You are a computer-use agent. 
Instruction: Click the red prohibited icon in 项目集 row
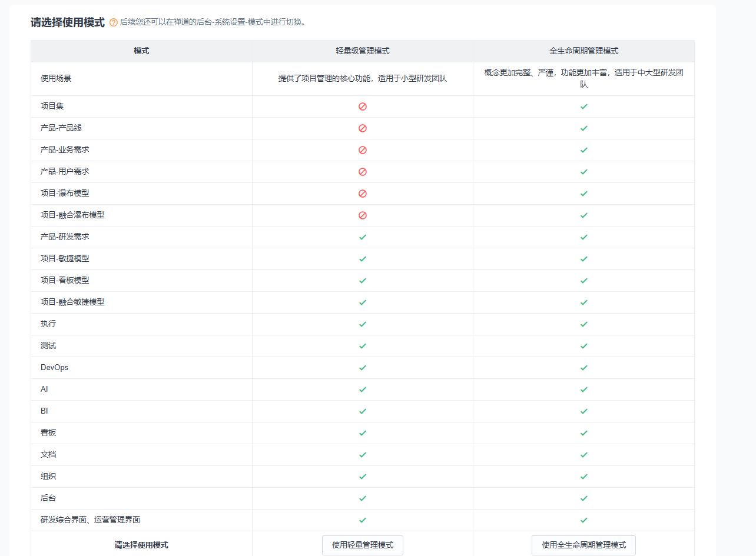pos(363,106)
